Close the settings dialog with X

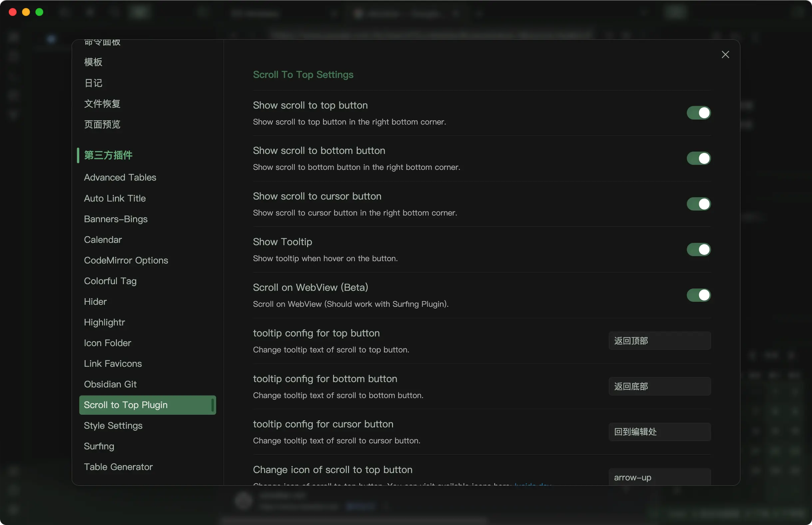coord(725,55)
